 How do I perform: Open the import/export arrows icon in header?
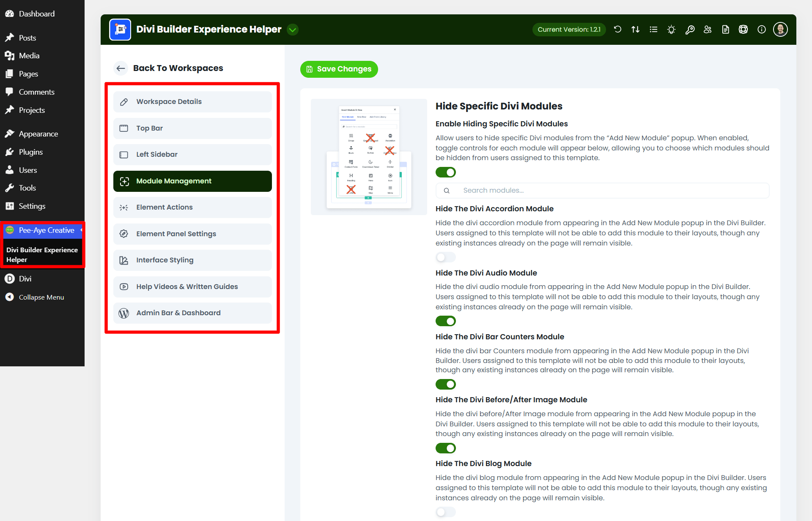(635, 30)
